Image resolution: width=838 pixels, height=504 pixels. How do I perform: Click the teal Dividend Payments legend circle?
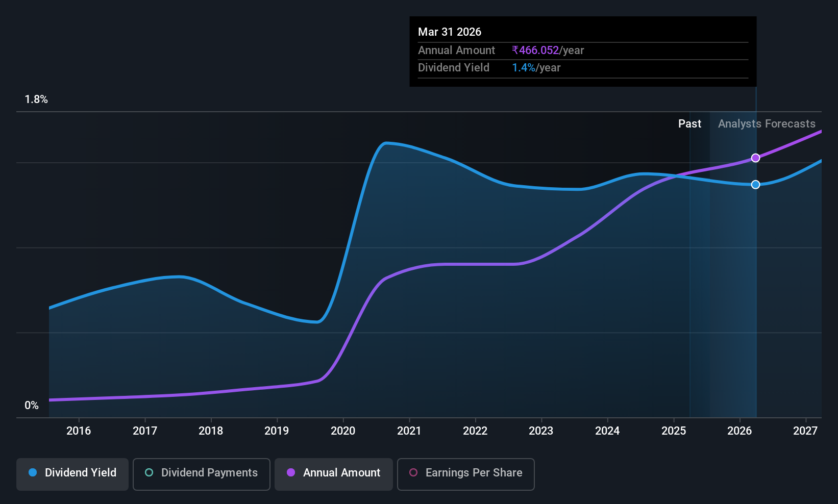[x=149, y=472]
